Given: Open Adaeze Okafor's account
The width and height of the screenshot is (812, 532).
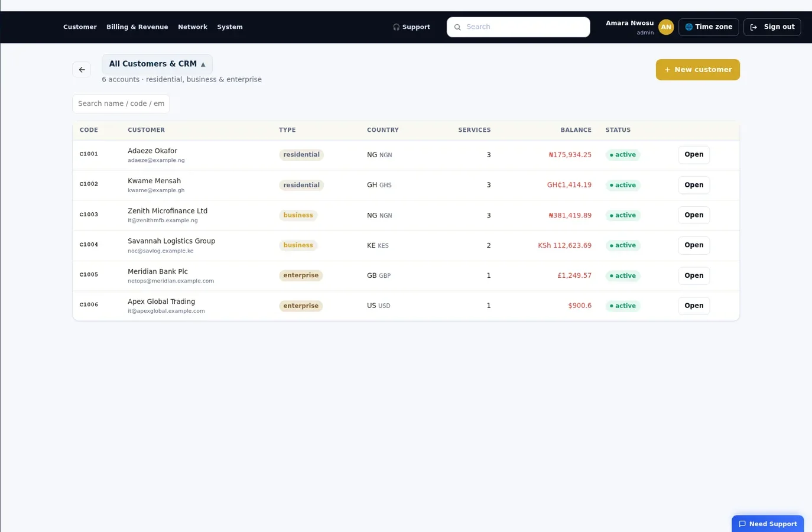Looking at the screenshot, I should (694, 155).
